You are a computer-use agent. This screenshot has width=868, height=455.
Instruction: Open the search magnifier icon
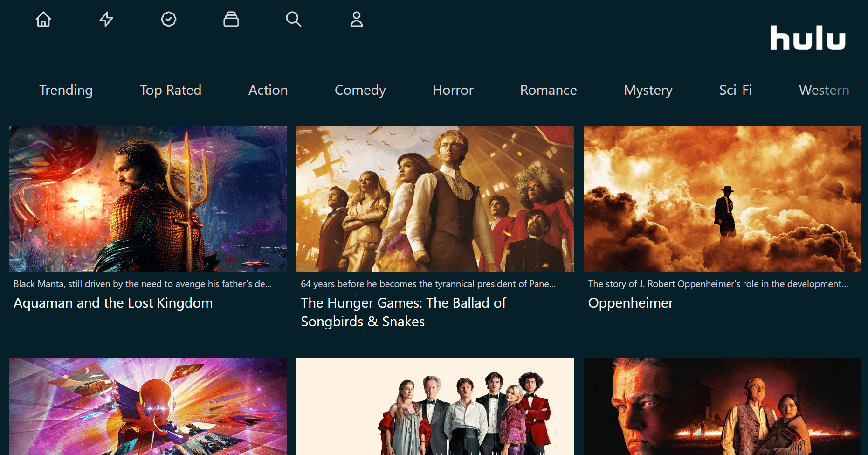click(294, 19)
